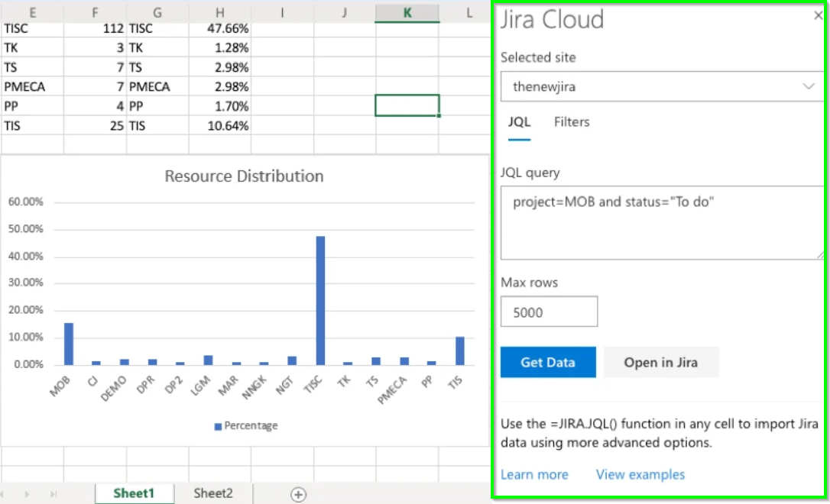Click the next sheet arrow icon
This screenshot has height=504, width=830.
click(27, 495)
